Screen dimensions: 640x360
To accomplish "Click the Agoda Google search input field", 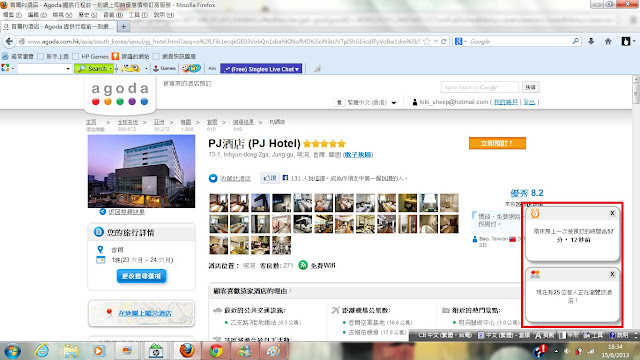I will pyautogui.click(x=480, y=87).
